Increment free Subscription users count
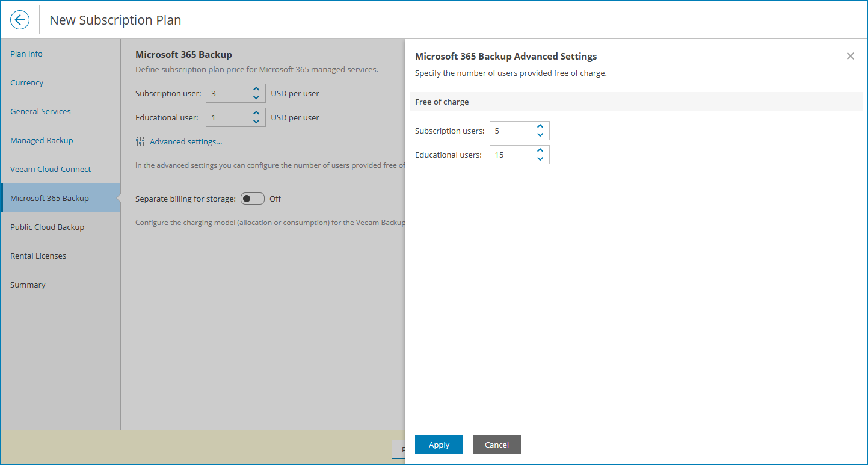The image size is (868, 465). coord(540,126)
